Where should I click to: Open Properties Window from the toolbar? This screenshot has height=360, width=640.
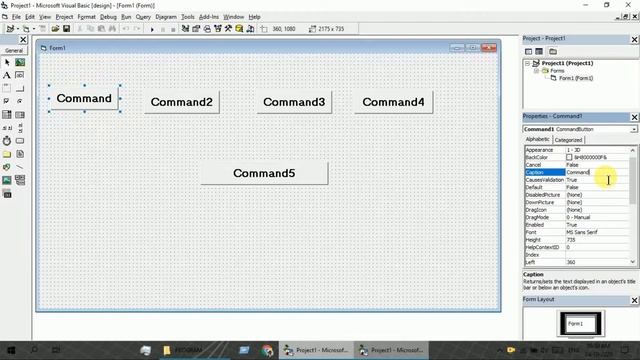(x=196, y=29)
